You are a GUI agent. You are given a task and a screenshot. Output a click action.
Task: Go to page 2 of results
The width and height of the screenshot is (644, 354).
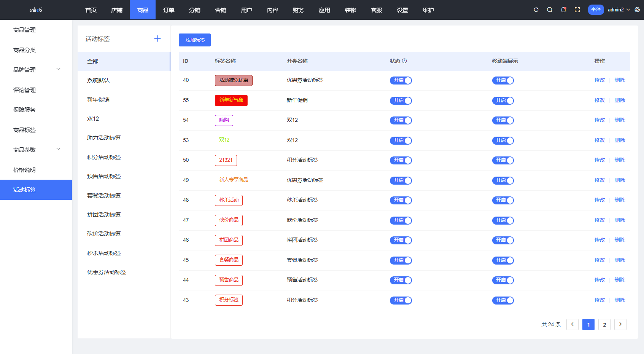[x=604, y=324]
